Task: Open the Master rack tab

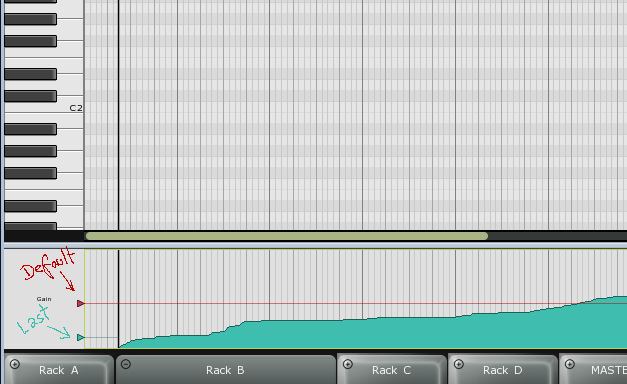Action: 593,370
